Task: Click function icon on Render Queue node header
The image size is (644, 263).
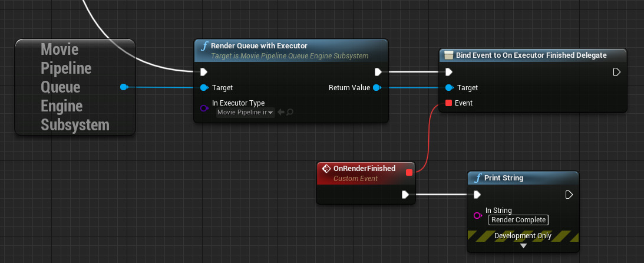Action: (204, 46)
